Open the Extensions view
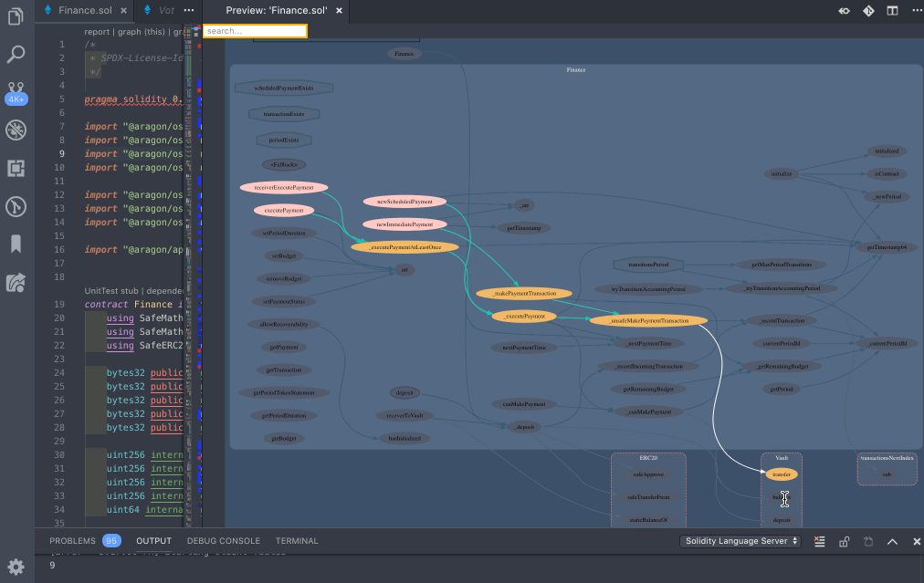924x583 pixels. point(16,169)
